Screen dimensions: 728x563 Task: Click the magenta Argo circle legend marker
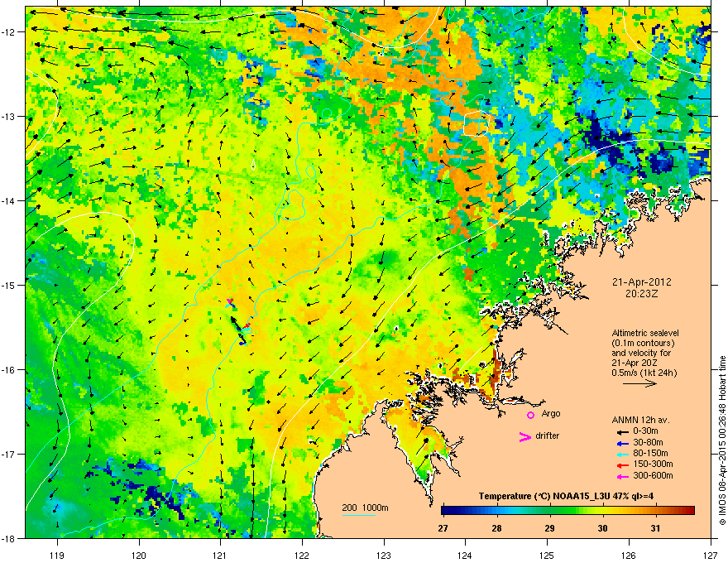[530, 415]
